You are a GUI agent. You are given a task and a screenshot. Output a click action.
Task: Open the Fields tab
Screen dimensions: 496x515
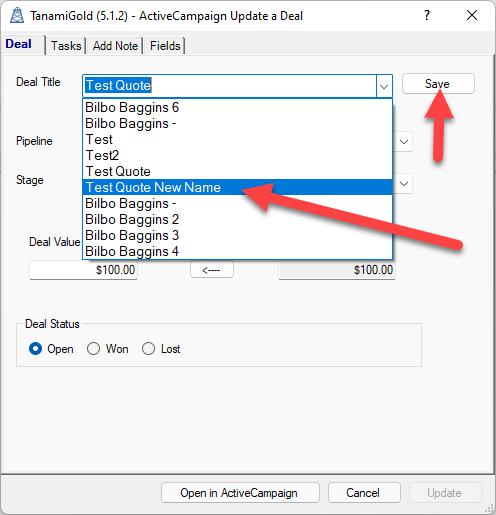click(x=165, y=46)
